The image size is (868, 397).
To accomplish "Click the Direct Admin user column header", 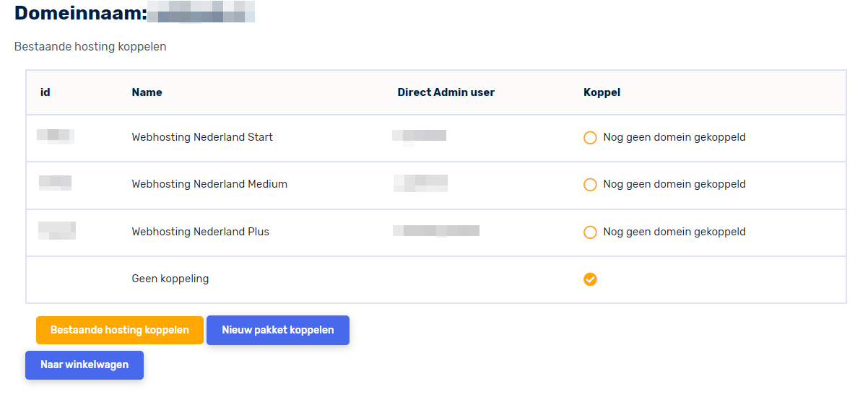I will click(446, 92).
